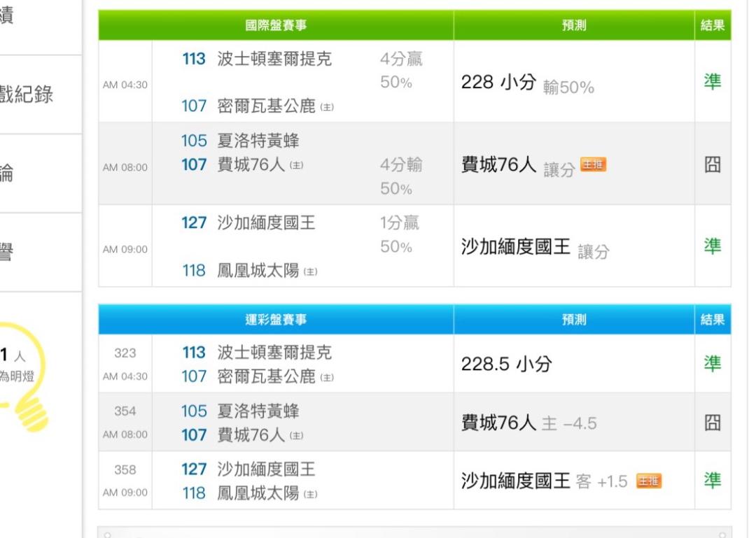756x538 pixels.
Task: Select AM 09:00 time in 國際盤賽事 table
Action: [x=125, y=249]
